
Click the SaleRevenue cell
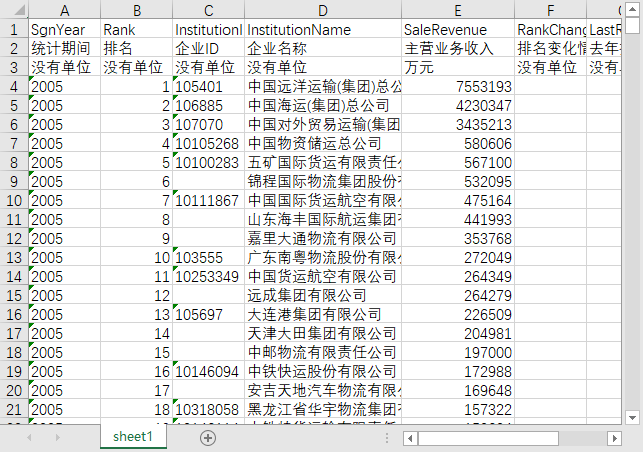[458, 29]
